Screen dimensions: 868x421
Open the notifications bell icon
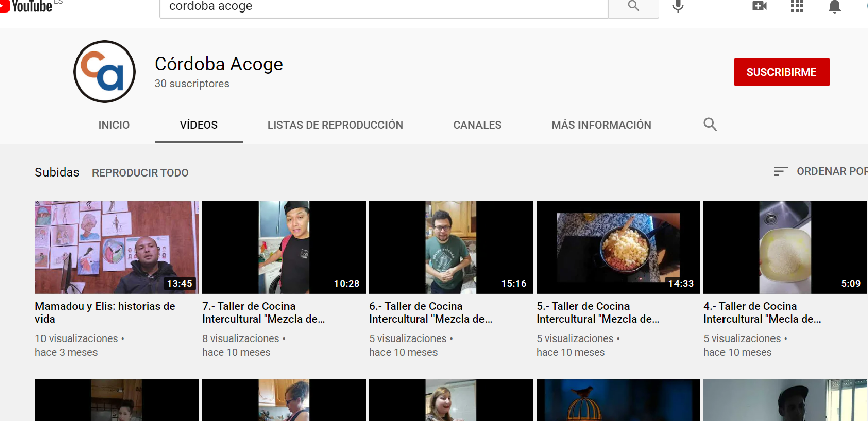(834, 7)
